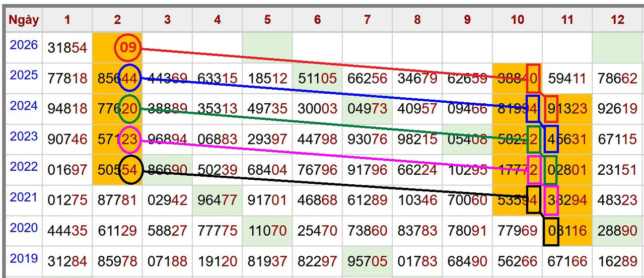Click the highlighted cell showing 09

(117, 48)
